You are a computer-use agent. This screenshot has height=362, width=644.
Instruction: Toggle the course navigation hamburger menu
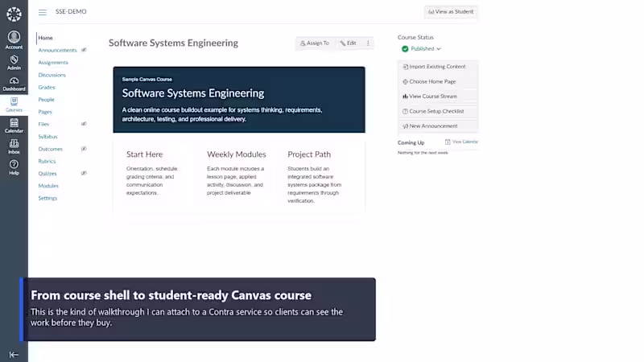point(43,12)
